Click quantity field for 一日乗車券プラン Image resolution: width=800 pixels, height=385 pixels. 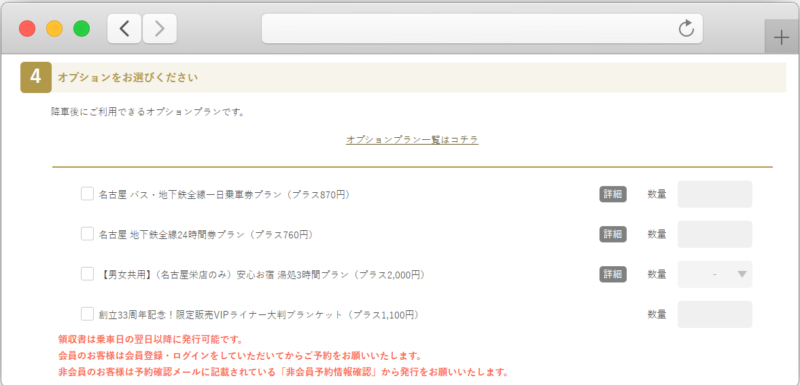click(x=715, y=194)
